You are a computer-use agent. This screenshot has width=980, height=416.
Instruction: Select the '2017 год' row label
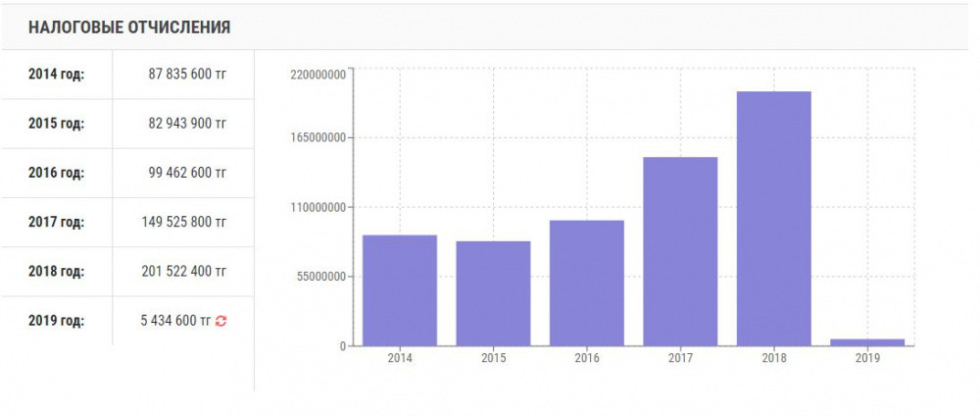point(56,222)
